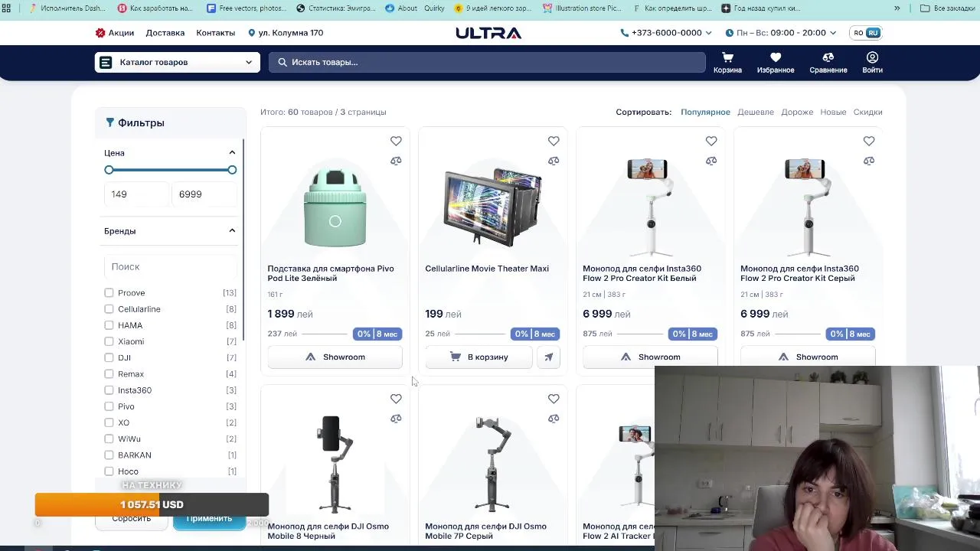
Task: Click minimum price slider handle
Action: (x=109, y=170)
